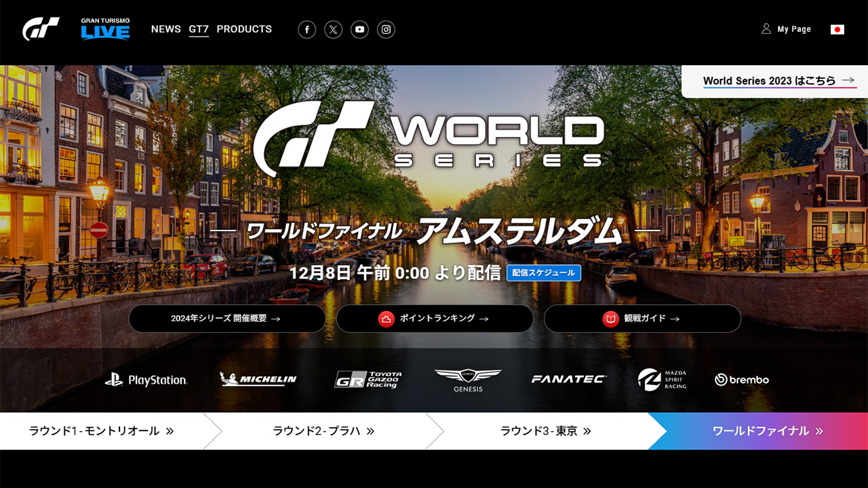Open the PRODUCTS menu item
868x488 pixels.
coord(244,29)
